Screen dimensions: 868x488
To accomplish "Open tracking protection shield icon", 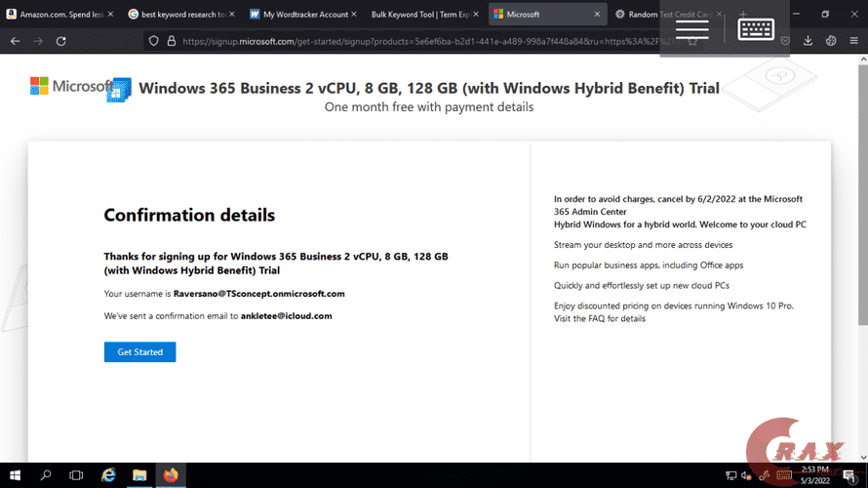I will click(x=154, y=41).
